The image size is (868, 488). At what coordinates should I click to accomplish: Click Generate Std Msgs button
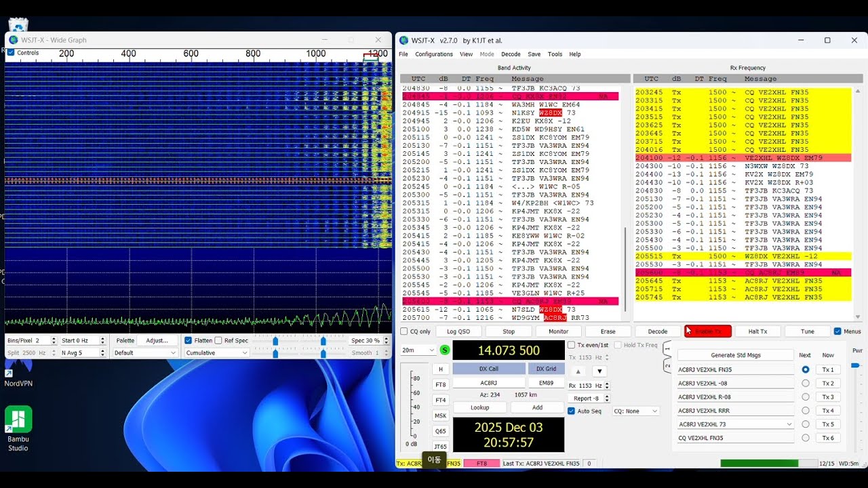click(x=736, y=355)
